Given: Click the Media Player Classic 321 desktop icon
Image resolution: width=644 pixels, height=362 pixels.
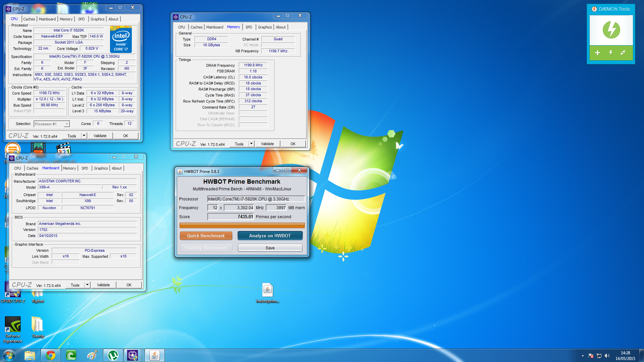Looking at the screenshot, I should pyautogui.click(x=63, y=148).
